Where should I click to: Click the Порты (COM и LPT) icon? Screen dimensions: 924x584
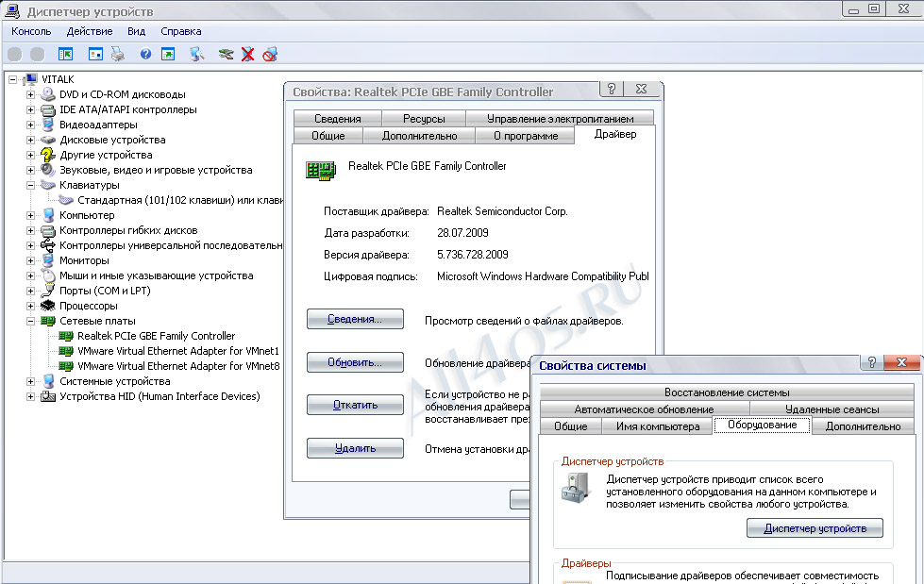[x=48, y=291]
